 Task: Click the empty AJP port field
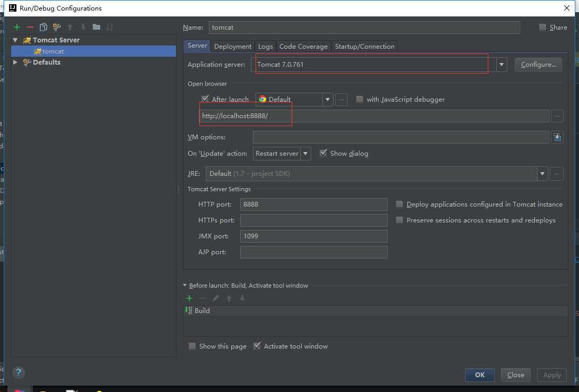[313, 252]
